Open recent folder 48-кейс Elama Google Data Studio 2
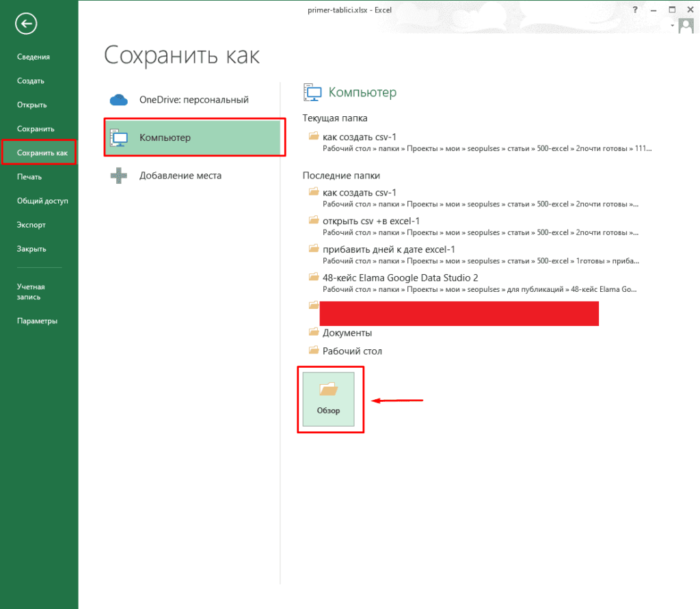This screenshot has height=609, width=700. pos(400,278)
